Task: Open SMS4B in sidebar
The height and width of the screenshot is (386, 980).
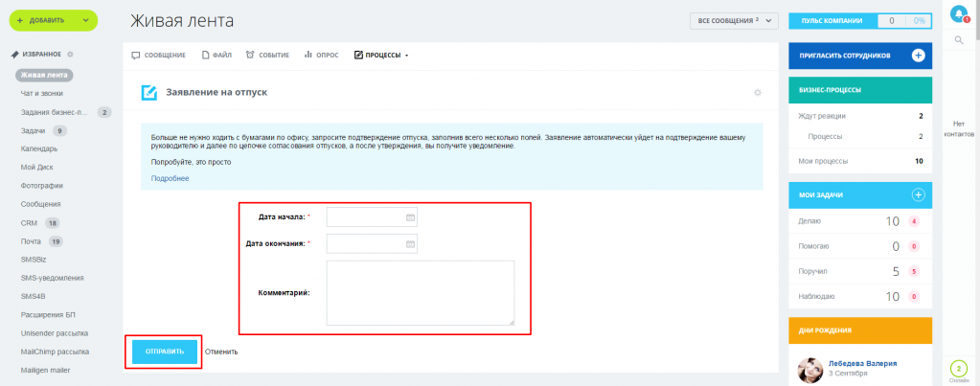Action: (34, 296)
